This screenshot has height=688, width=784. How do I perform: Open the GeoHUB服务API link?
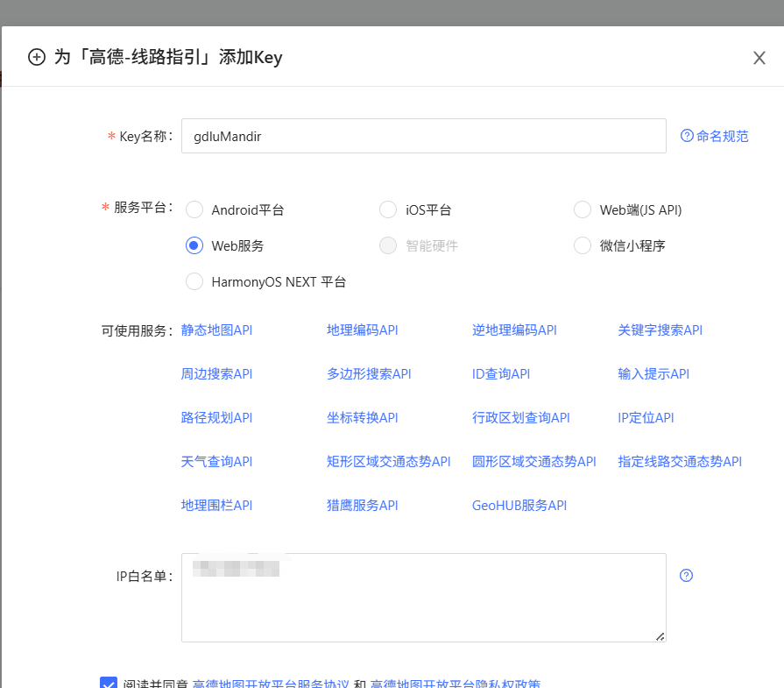[519, 506]
